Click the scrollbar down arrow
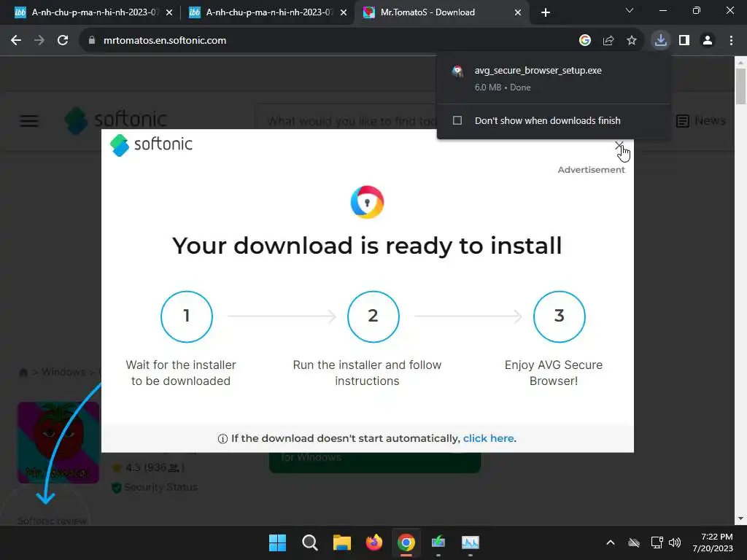747x560 pixels. [741, 519]
